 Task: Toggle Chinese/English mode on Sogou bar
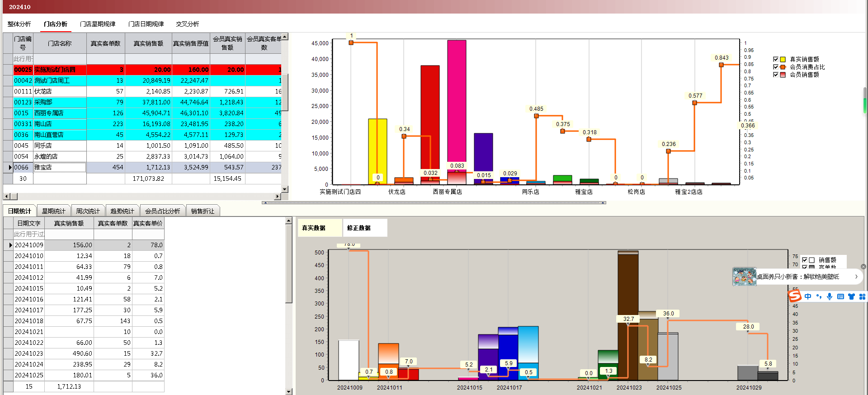(808, 296)
